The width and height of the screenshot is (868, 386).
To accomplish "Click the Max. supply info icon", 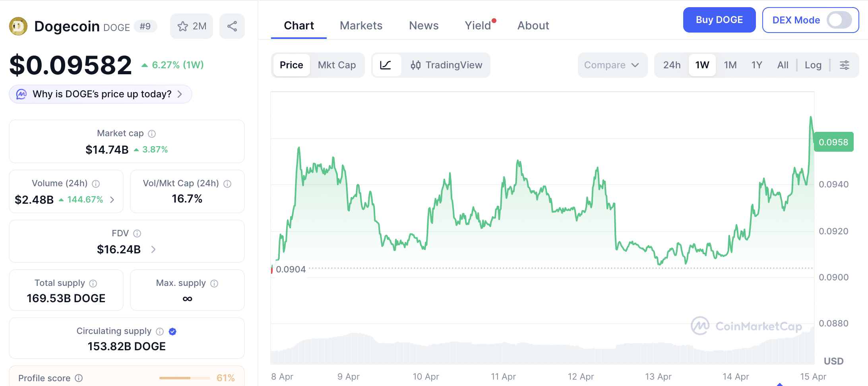I will (214, 284).
